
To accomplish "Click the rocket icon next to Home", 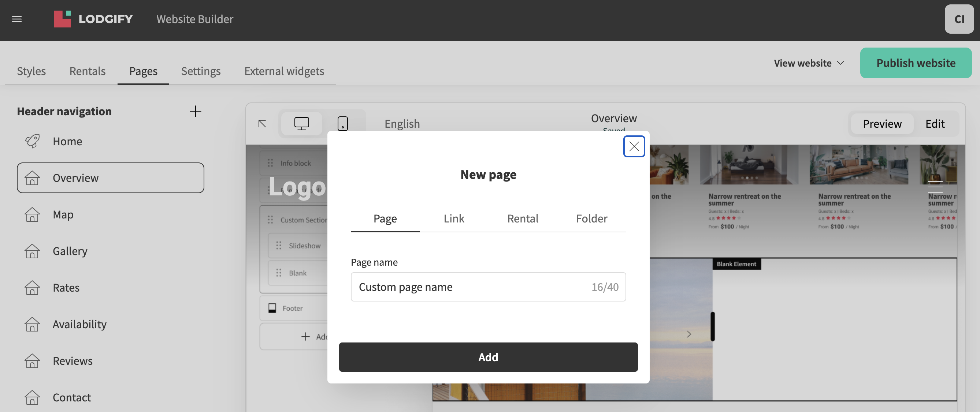I will 32,141.
